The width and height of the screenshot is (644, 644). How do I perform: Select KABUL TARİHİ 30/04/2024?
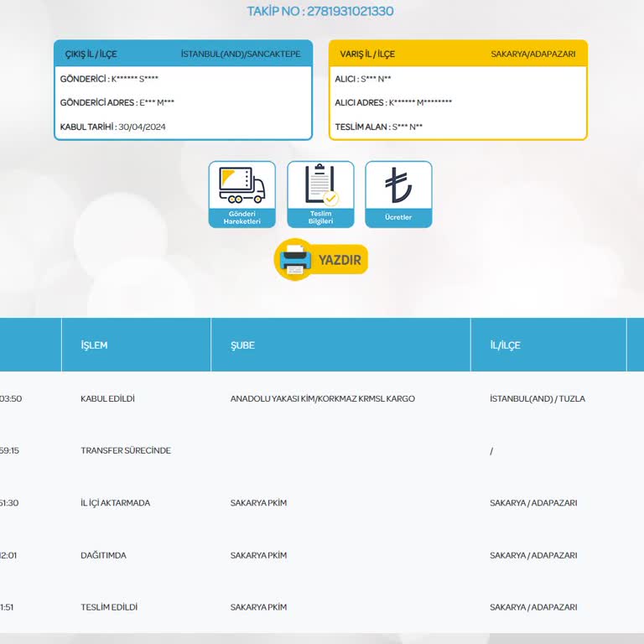tap(113, 127)
